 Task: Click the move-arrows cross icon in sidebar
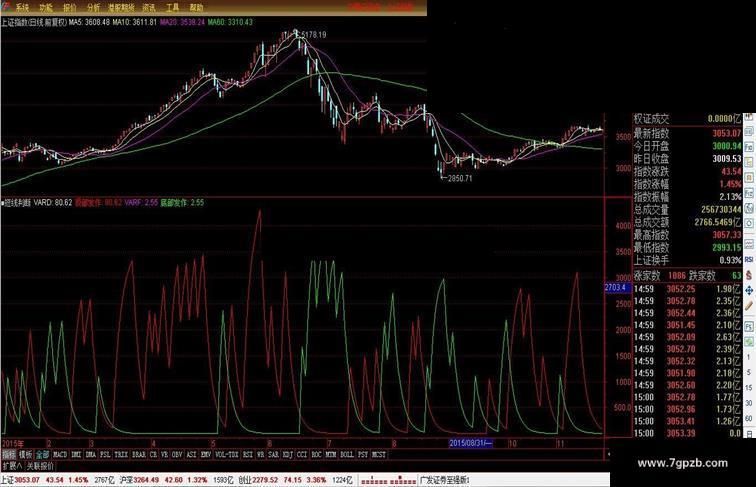[x=749, y=291]
